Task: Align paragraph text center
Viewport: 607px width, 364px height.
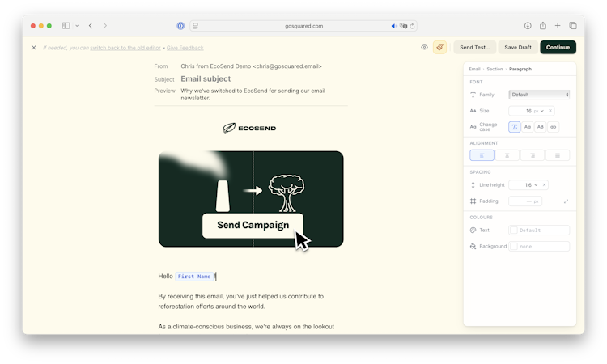Action: [x=507, y=155]
